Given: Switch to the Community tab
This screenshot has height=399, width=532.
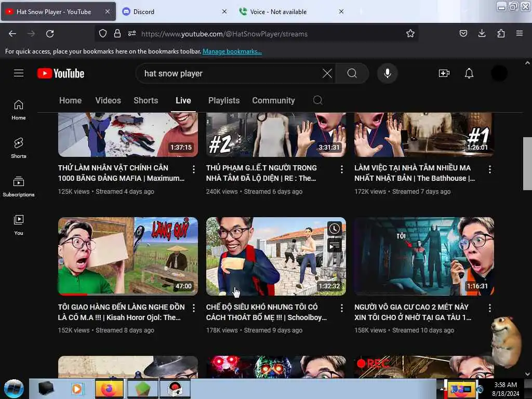Looking at the screenshot, I should tap(273, 100).
